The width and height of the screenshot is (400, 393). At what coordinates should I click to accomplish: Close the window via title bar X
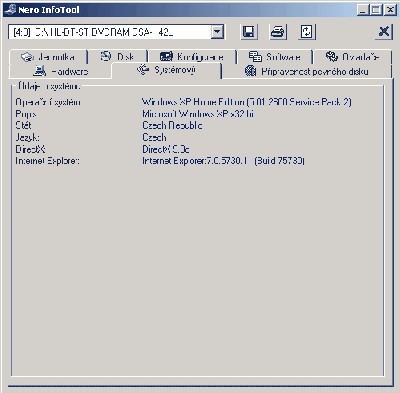click(390, 10)
